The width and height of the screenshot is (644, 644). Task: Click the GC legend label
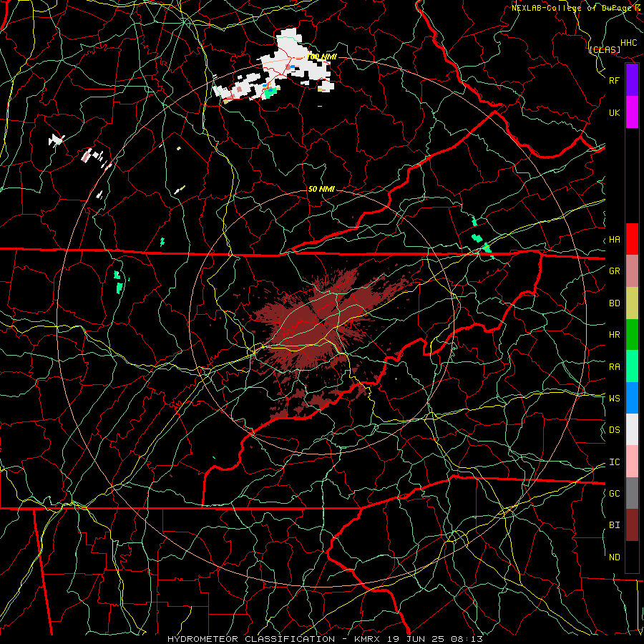pos(614,494)
